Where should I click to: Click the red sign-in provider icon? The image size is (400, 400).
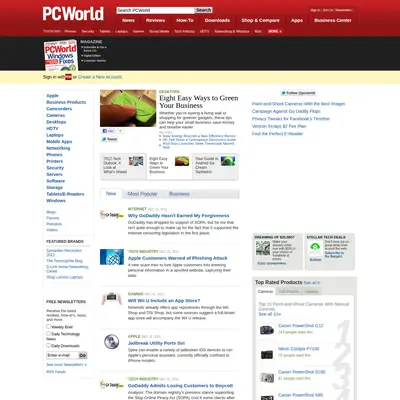click(68, 77)
